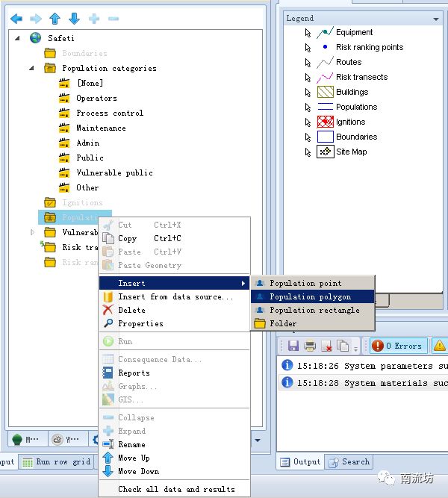Insert a Population point
The image size is (448, 498).
pos(313,283)
